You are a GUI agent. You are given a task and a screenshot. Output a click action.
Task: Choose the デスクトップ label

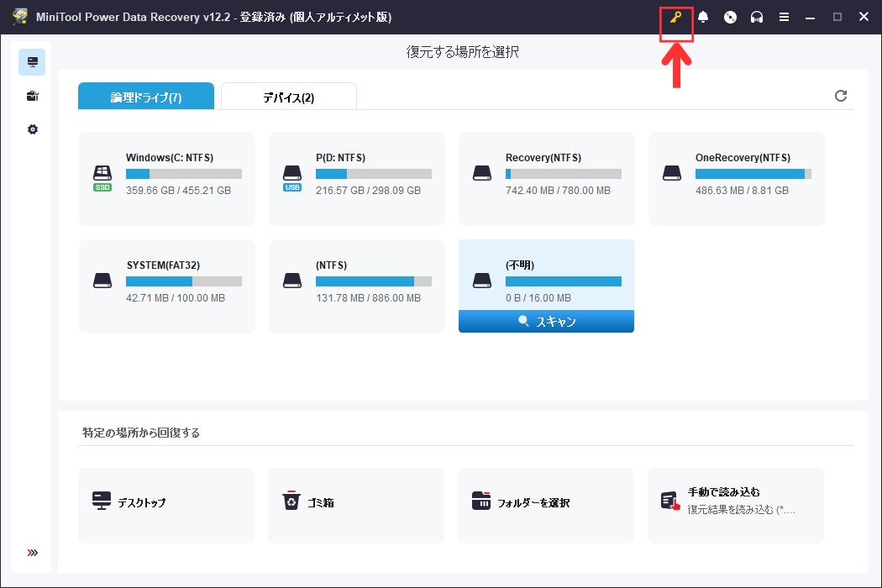point(142,502)
